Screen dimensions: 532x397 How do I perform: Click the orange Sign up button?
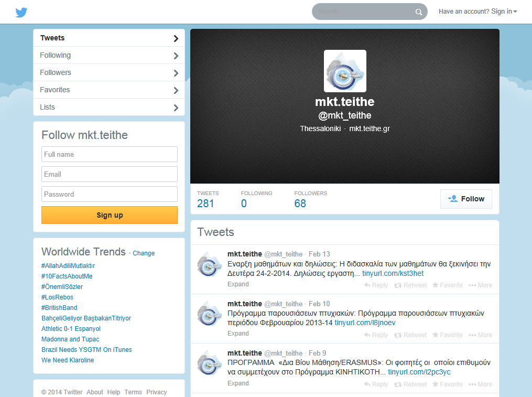point(110,215)
